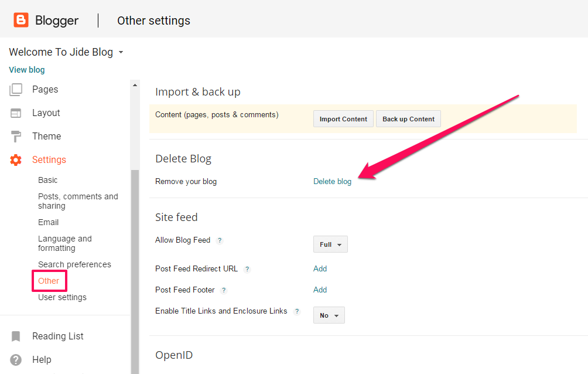Click the Delete blog link
588x374 pixels.
coord(332,182)
